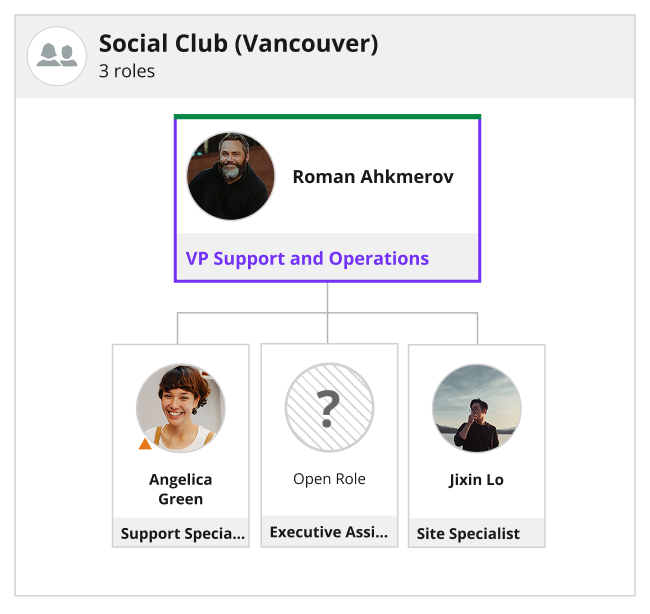Viewport: 650px width, 614px height.
Task: Open the Support Specialist role label
Action: coord(182,533)
